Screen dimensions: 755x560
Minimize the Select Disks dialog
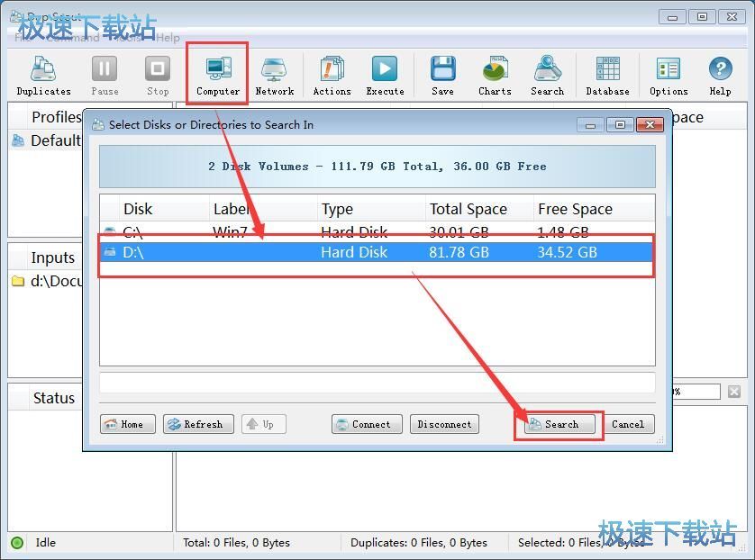click(590, 124)
